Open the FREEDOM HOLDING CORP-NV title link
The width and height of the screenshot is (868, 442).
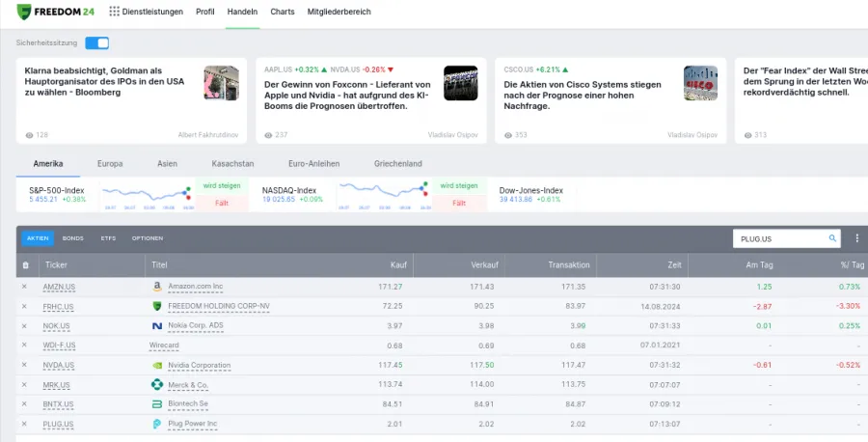tap(219, 306)
